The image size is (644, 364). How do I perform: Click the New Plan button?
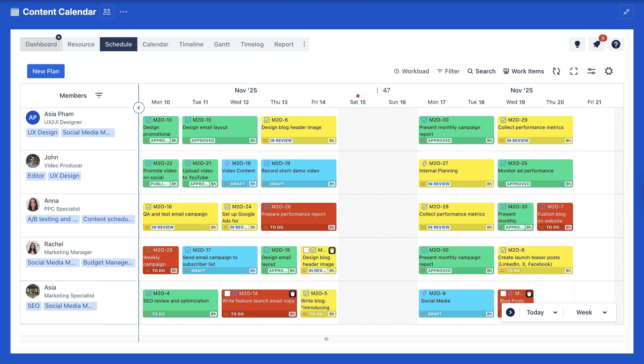(x=46, y=71)
